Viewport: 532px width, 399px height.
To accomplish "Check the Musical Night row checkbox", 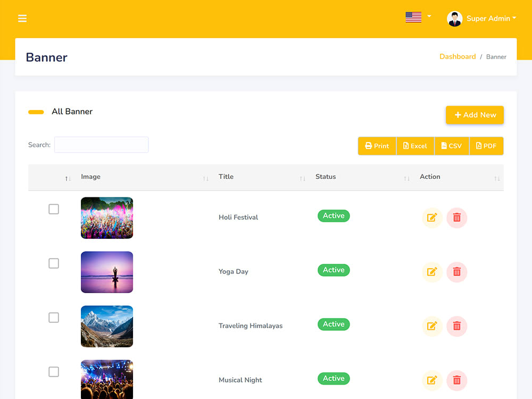I will point(54,372).
